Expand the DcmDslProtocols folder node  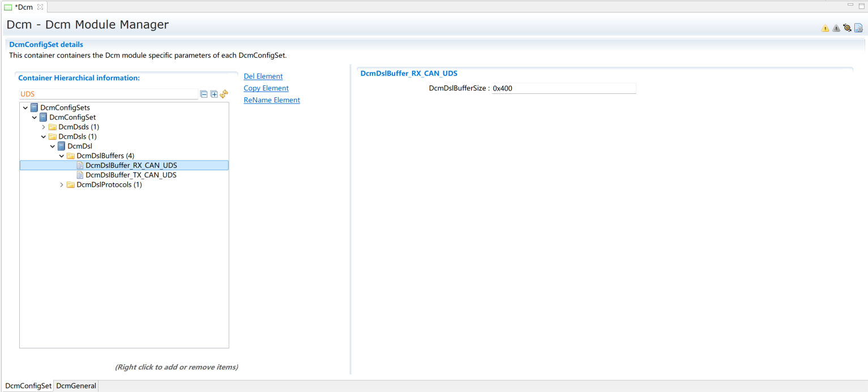(62, 185)
